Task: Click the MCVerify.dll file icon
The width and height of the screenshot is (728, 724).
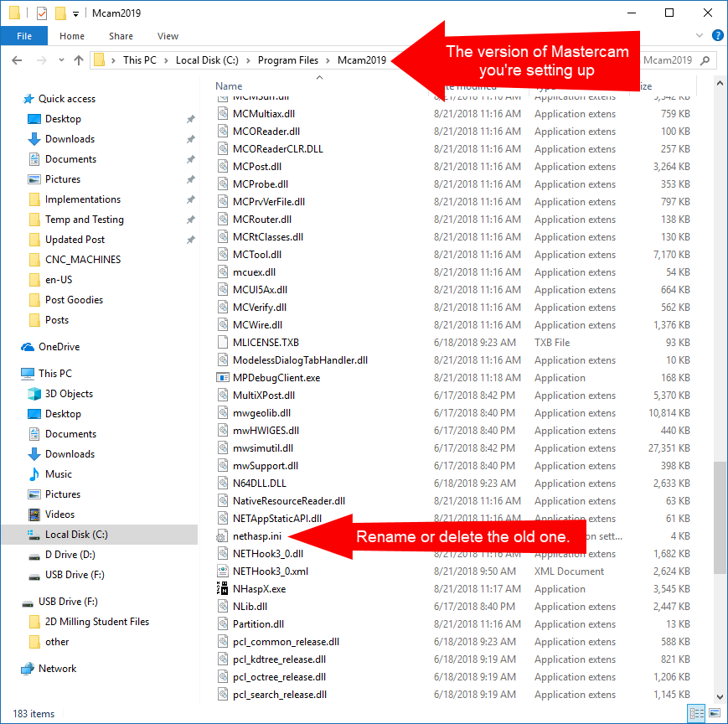Action: (223, 308)
